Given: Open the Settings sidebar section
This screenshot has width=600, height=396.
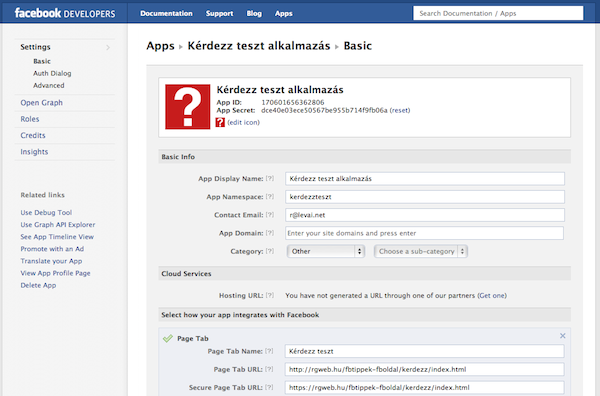Looking at the screenshot, I should tap(35, 47).
